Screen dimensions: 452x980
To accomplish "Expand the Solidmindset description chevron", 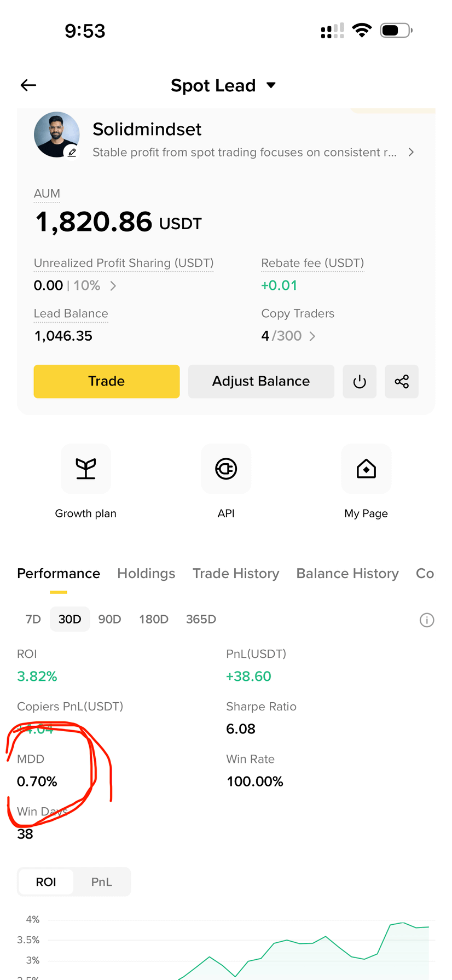I will 411,152.
